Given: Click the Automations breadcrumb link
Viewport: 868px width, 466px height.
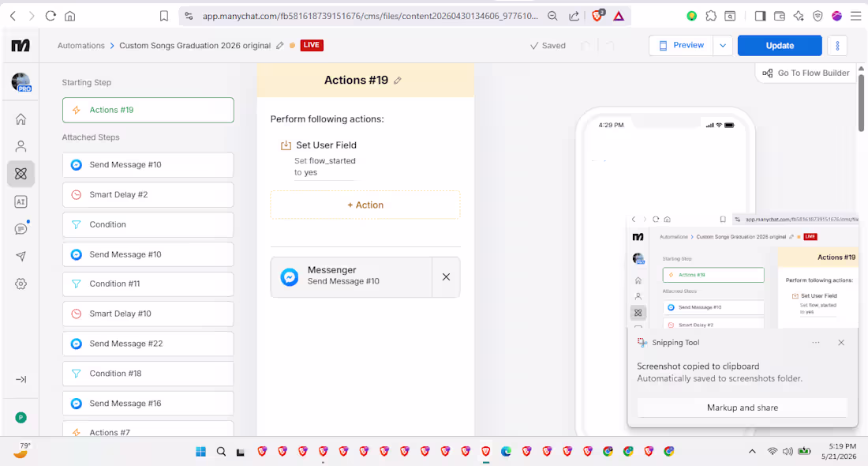Looking at the screenshot, I should [x=80, y=46].
